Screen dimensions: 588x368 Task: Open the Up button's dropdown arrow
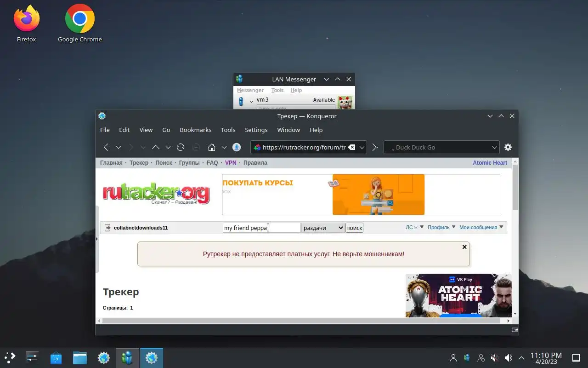(x=168, y=147)
